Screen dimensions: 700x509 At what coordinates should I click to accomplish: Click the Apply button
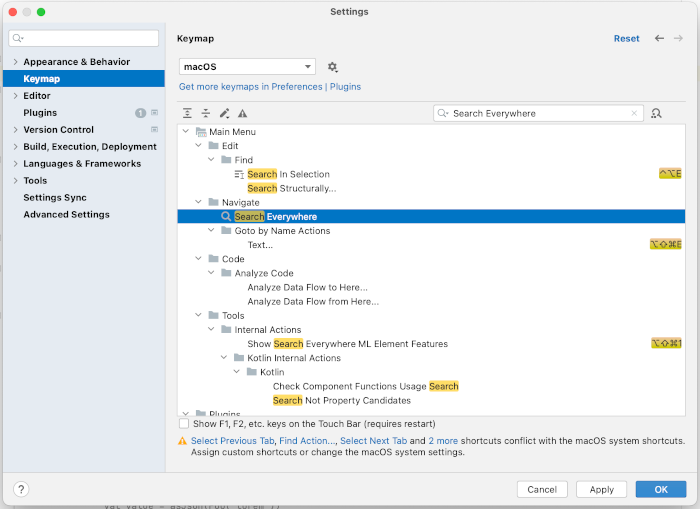pyautogui.click(x=601, y=489)
